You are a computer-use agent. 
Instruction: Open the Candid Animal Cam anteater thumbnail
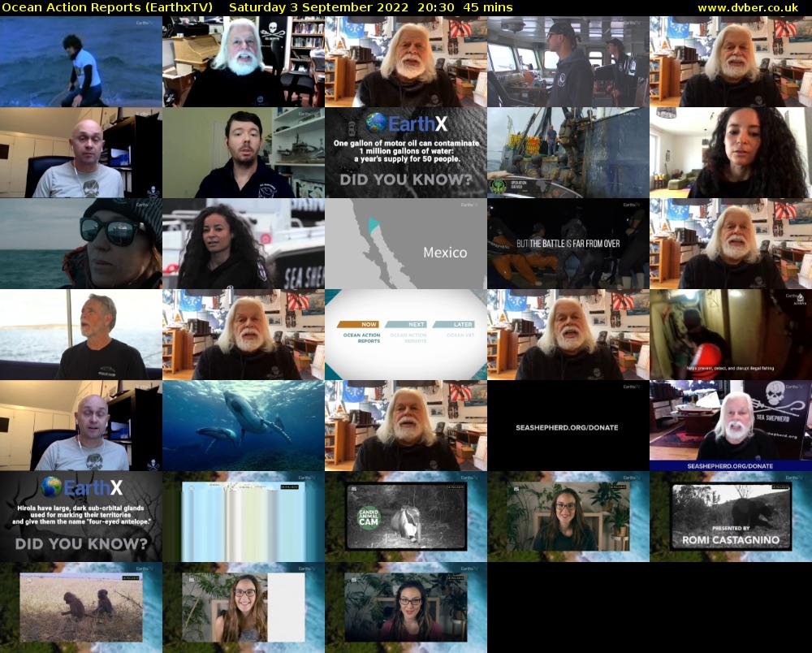coord(406,517)
